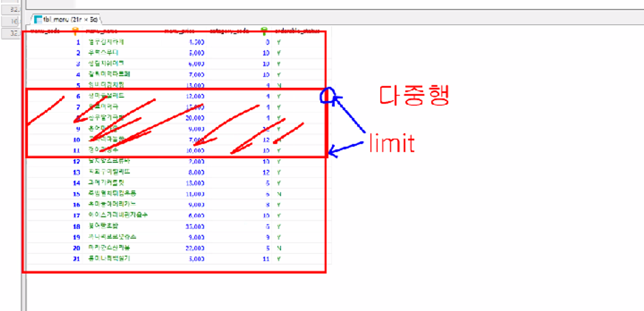Image resolution: width=644 pixels, height=311 pixels.
Task: Select menu_code cell with value 18
Action: (76, 226)
